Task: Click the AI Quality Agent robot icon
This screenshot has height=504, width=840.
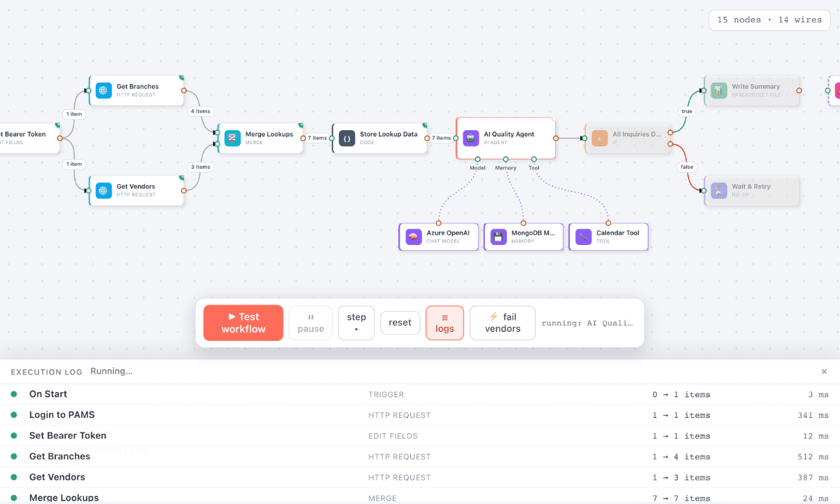Action: coord(471,138)
